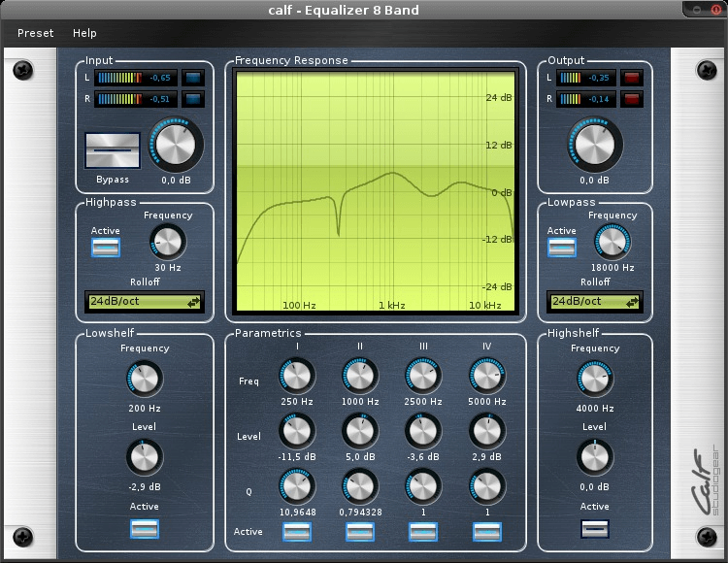The image size is (728, 563).
Task: Toggle Highshelf Active switch
Action: tap(595, 529)
